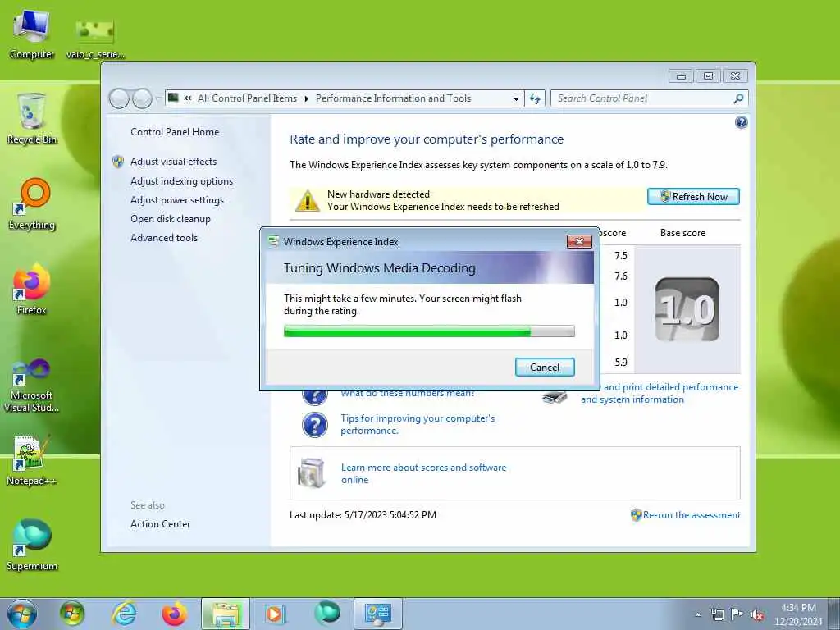Open Microsoft Visual Studio desktop shortcut

tap(32, 386)
